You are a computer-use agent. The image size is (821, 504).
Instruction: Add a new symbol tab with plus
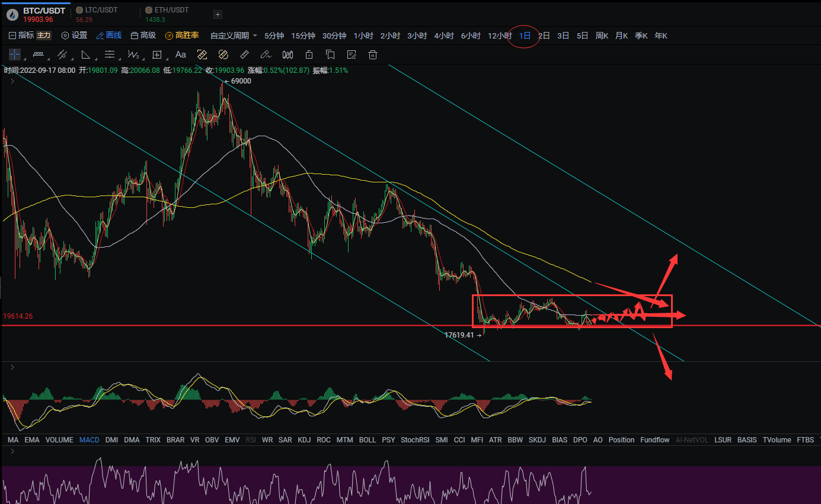pyautogui.click(x=218, y=14)
